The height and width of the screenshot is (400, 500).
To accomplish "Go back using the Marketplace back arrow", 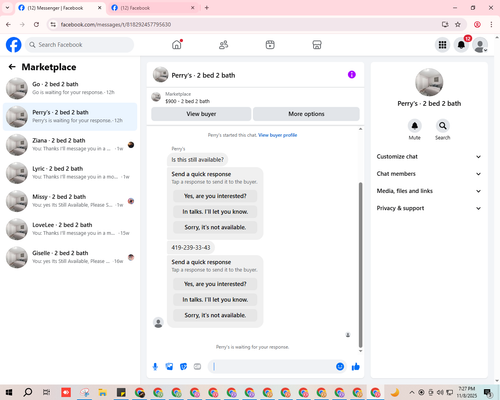I will [12, 67].
